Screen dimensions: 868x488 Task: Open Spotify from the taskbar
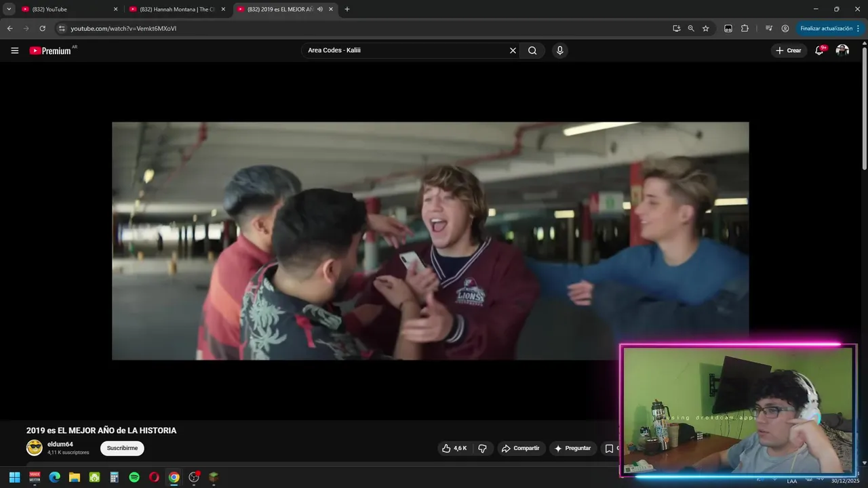pyautogui.click(x=134, y=477)
